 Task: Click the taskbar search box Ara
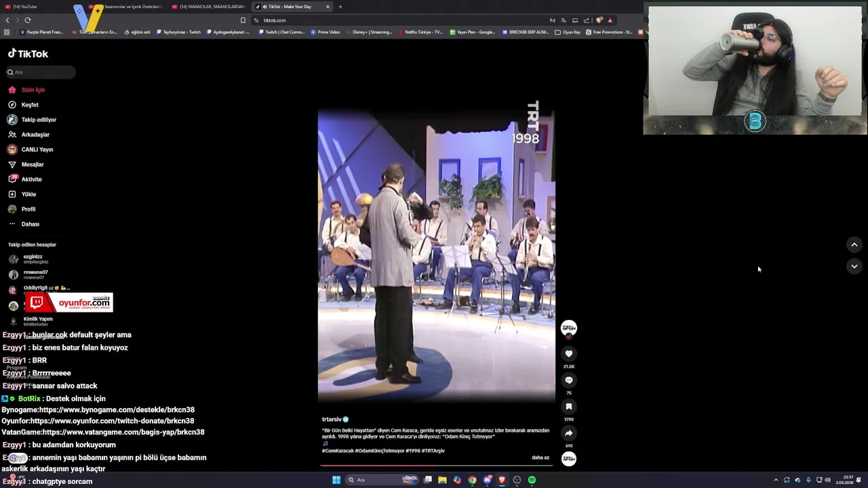pos(382,480)
